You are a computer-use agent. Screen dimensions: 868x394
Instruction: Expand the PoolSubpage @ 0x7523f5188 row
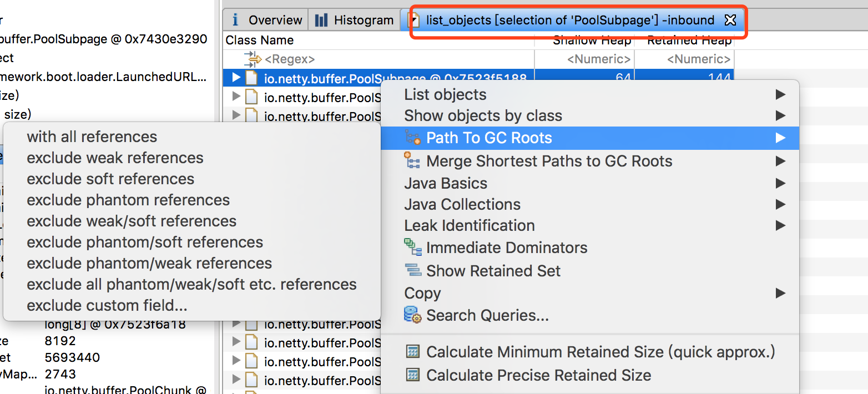[x=236, y=78]
